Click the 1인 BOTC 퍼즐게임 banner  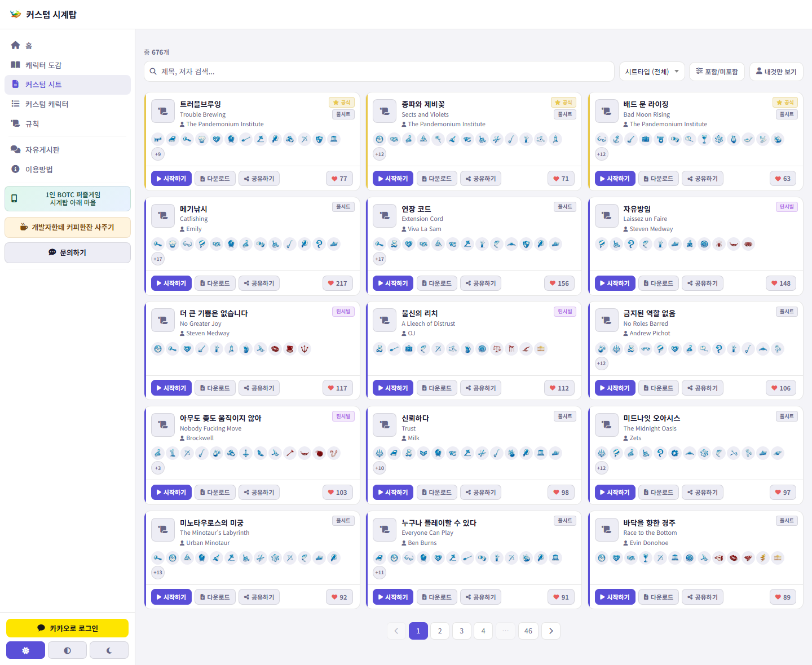click(x=68, y=198)
